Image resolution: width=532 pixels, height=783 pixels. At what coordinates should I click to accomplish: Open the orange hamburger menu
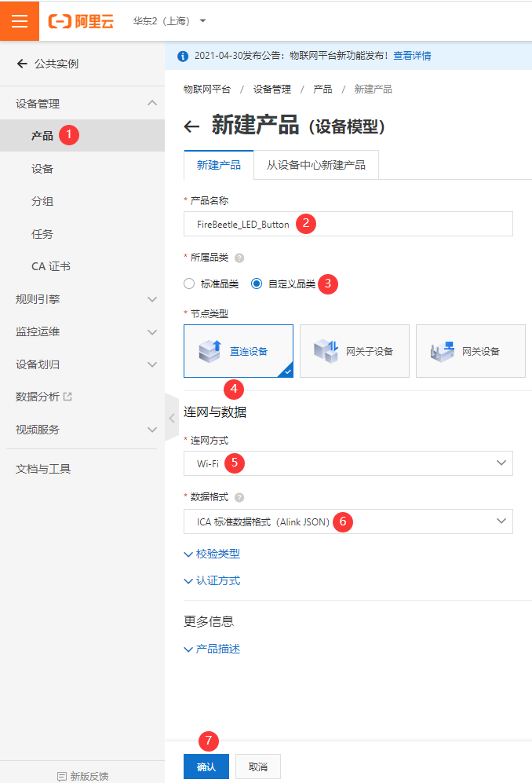pos(20,21)
